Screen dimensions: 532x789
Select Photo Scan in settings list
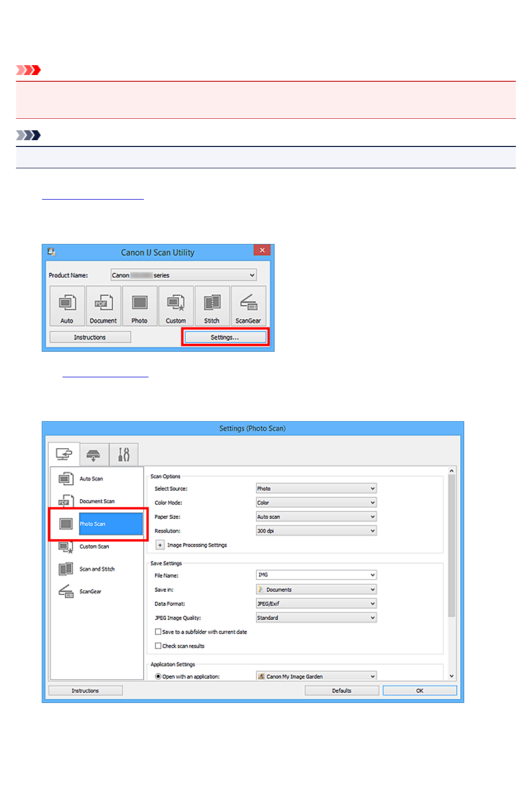pos(98,524)
